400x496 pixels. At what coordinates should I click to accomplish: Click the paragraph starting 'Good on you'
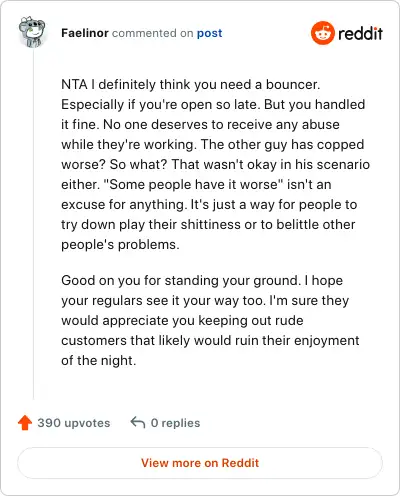[210, 320]
